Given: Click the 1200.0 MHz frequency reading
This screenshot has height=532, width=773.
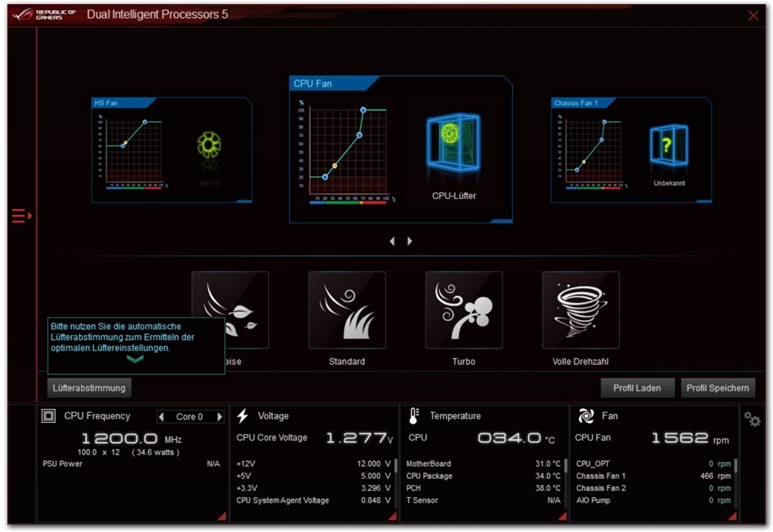Looking at the screenshot, I should (x=131, y=438).
